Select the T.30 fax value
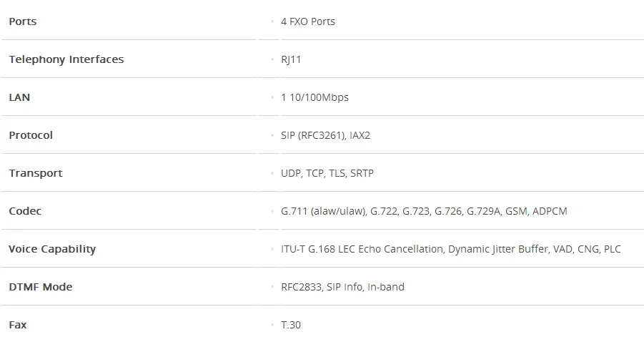Image resolution: width=644 pixels, height=342 pixels. (291, 325)
